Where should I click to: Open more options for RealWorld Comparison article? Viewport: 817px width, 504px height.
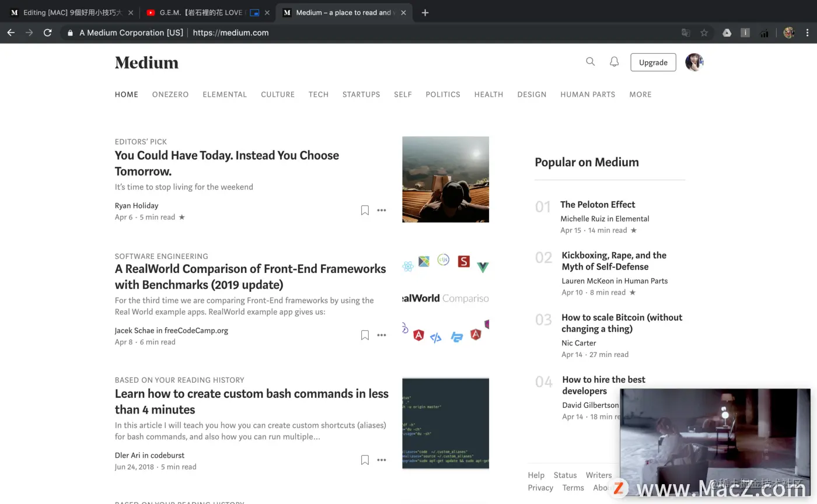tap(382, 335)
